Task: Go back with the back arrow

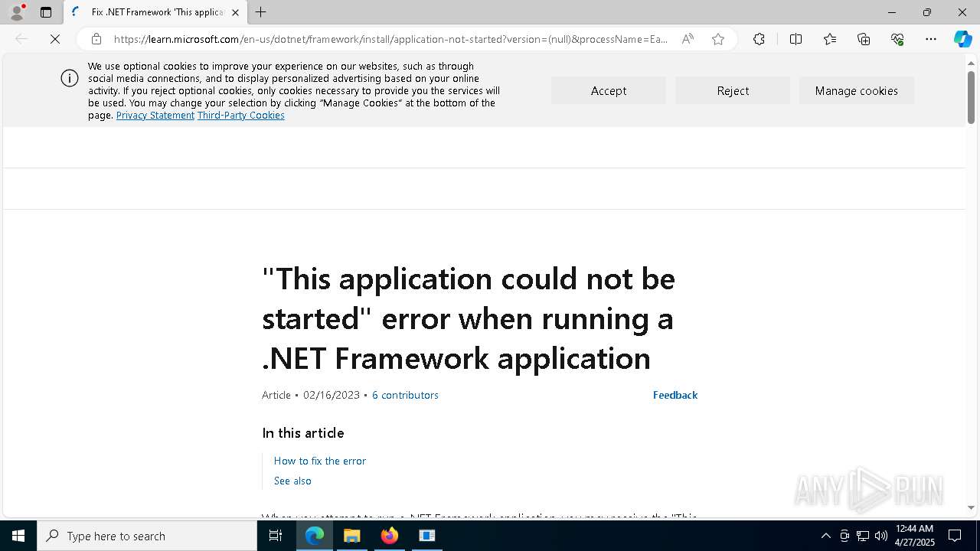Action: coord(21,39)
